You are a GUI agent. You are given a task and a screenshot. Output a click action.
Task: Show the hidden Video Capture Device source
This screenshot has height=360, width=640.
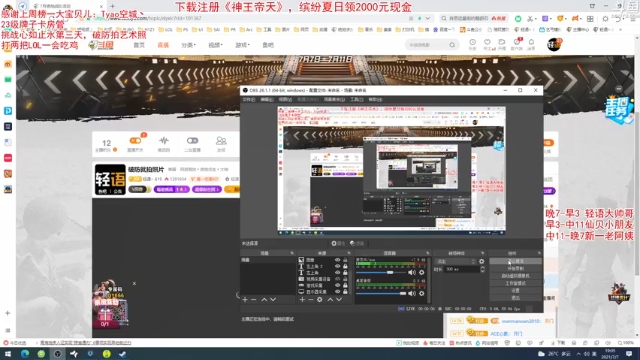337,279
